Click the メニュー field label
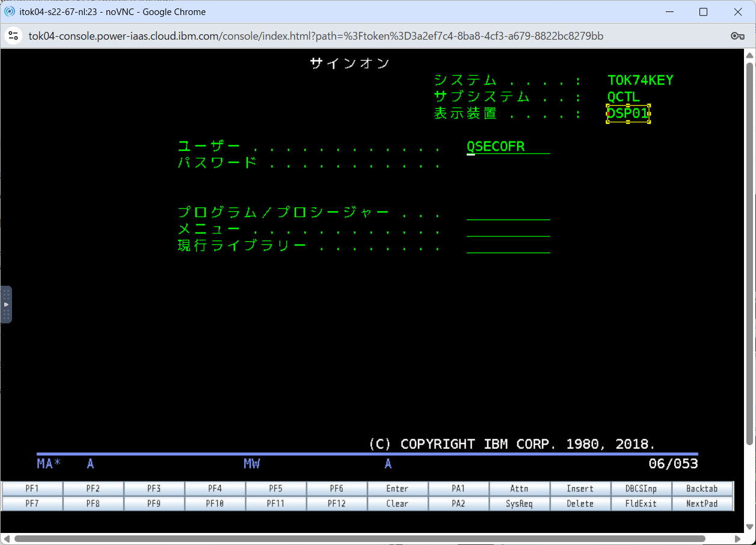The width and height of the screenshot is (756, 545). tap(209, 230)
